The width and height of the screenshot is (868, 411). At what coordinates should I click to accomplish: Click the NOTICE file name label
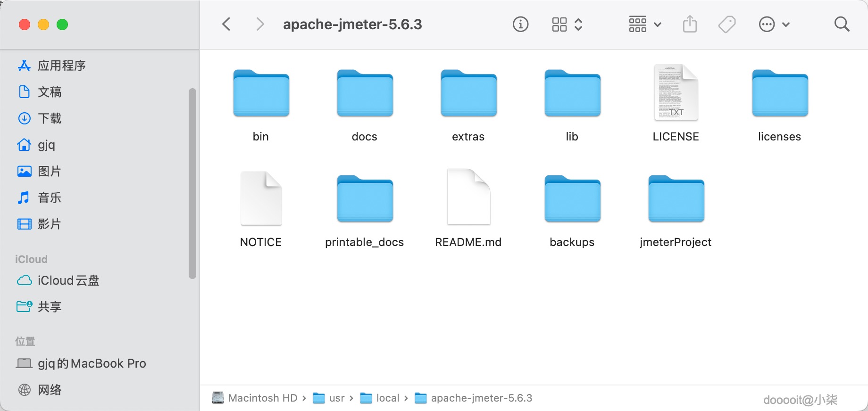(x=261, y=242)
